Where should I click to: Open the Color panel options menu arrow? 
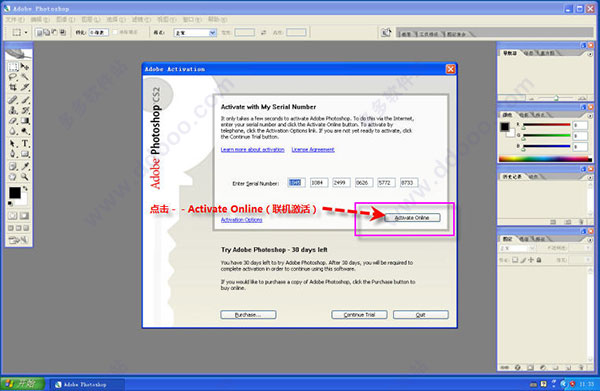[590, 116]
